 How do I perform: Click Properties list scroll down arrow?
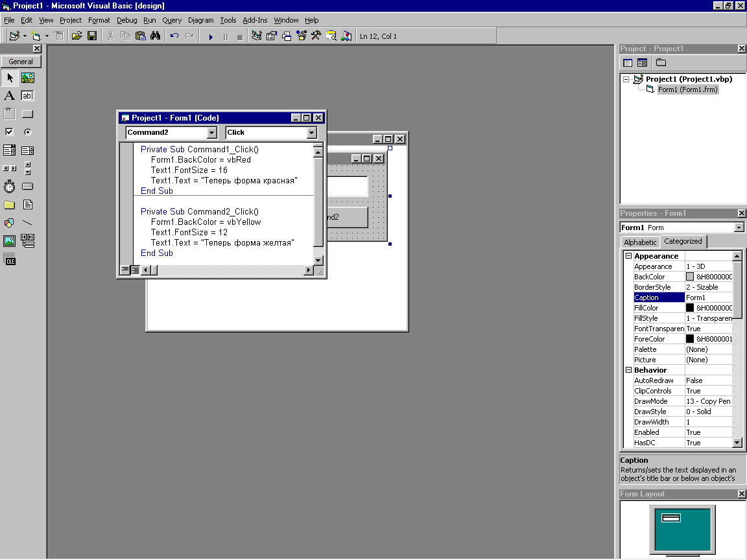point(737,443)
